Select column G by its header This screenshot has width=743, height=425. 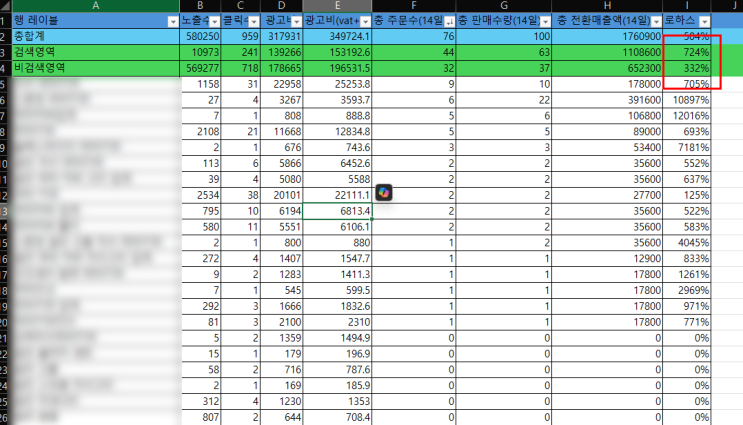coord(504,6)
